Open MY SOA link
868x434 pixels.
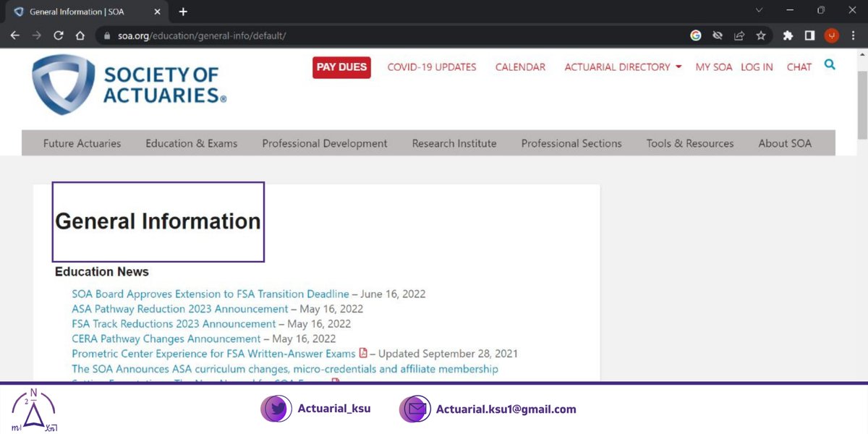click(714, 67)
